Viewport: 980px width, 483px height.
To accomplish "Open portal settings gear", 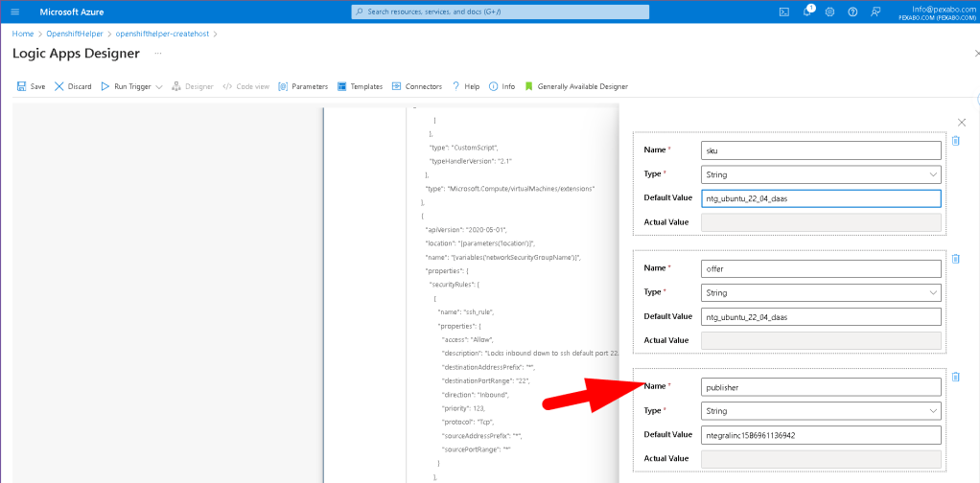I will [830, 11].
